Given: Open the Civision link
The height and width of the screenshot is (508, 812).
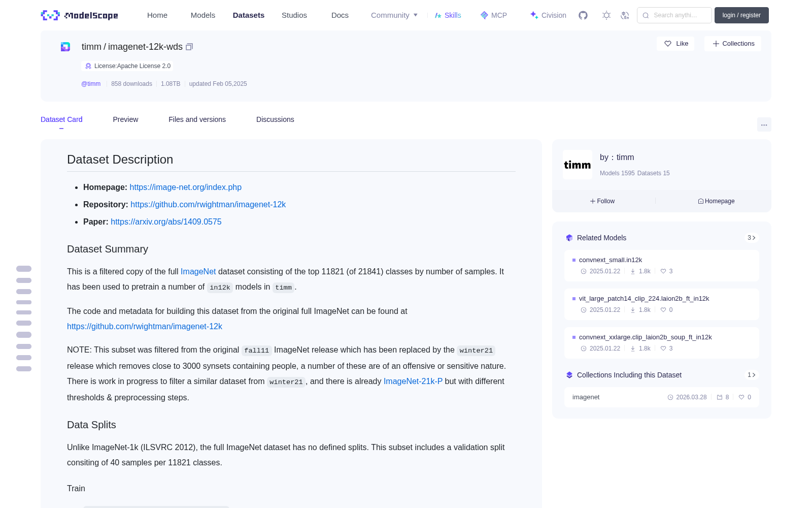Looking at the screenshot, I should click(x=548, y=15).
